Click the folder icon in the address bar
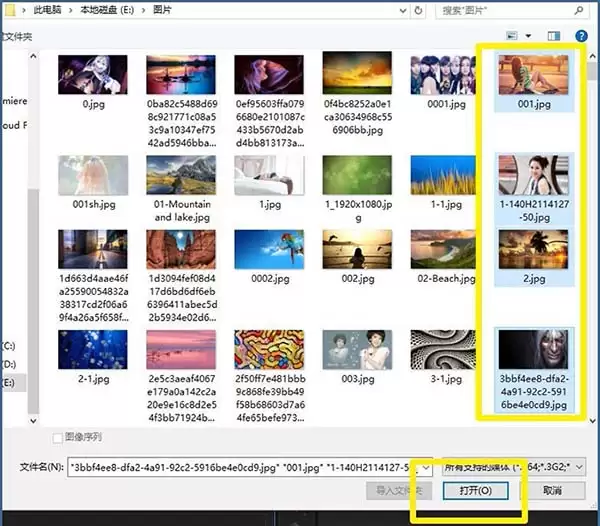The image size is (600, 526). point(9,10)
